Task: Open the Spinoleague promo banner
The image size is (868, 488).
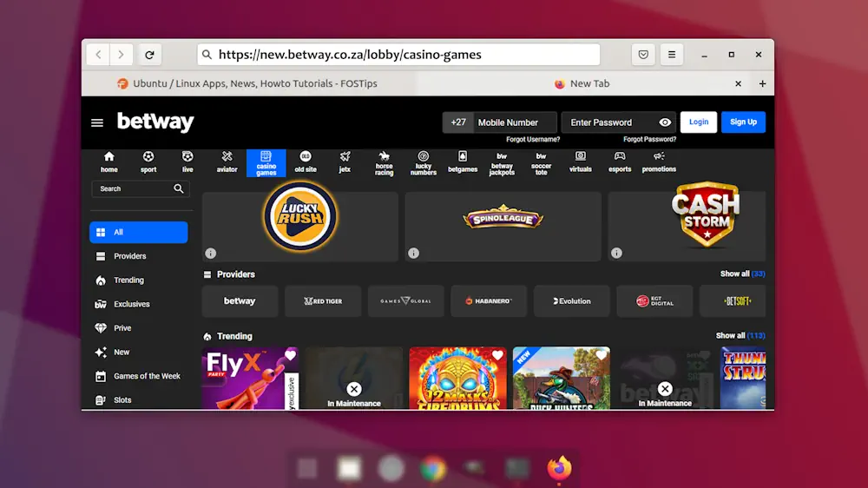Action: (x=503, y=226)
